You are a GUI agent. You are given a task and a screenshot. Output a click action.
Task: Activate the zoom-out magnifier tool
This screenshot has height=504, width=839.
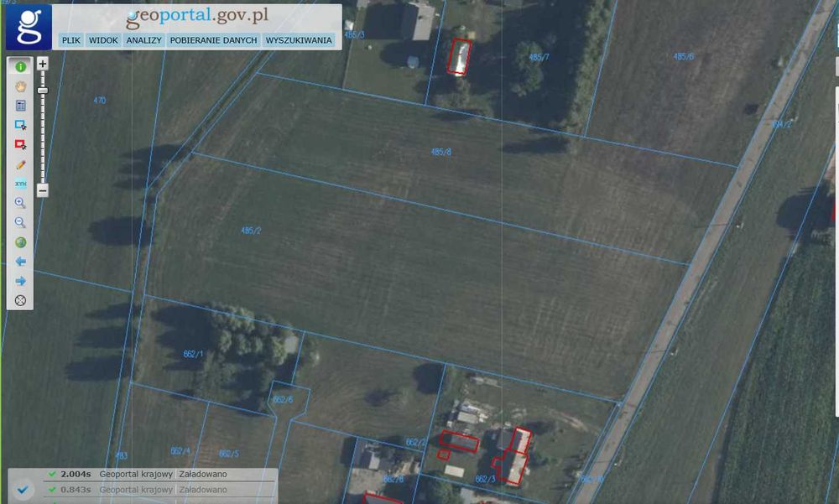click(x=20, y=222)
